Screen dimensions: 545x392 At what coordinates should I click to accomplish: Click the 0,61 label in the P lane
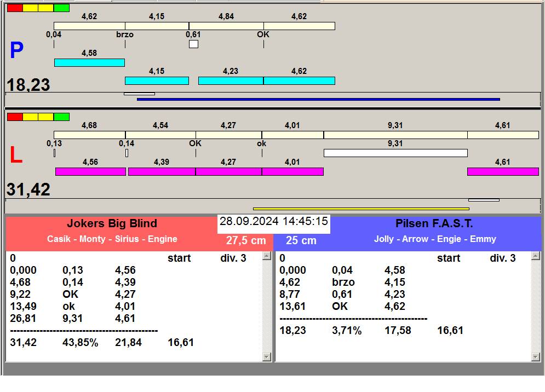point(193,34)
